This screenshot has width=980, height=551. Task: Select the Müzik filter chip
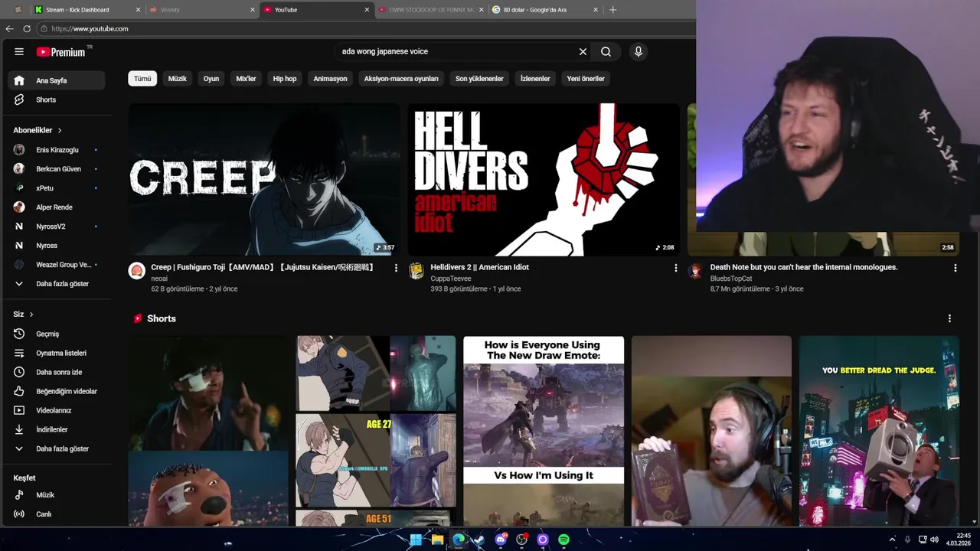point(177,79)
